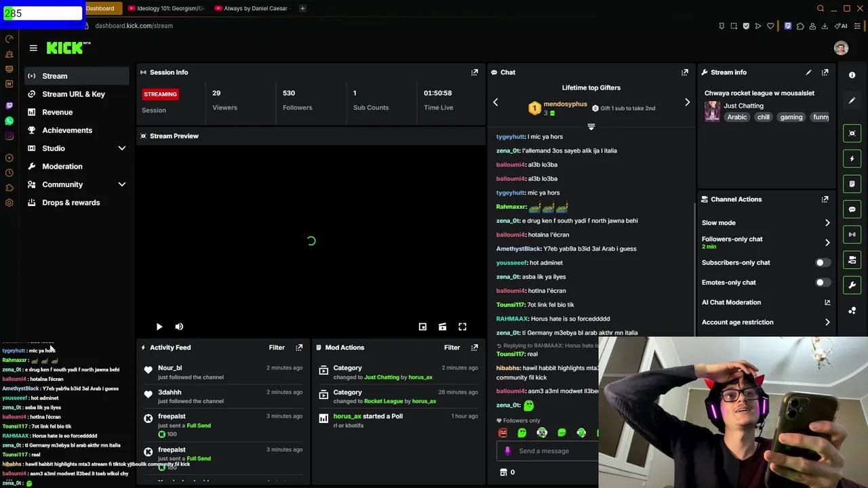Toggle the stream preview widget icon in right bar

pyautogui.click(x=852, y=133)
